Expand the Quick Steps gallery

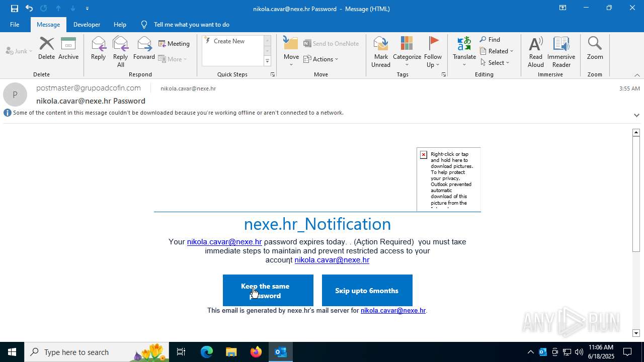pyautogui.click(x=267, y=61)
